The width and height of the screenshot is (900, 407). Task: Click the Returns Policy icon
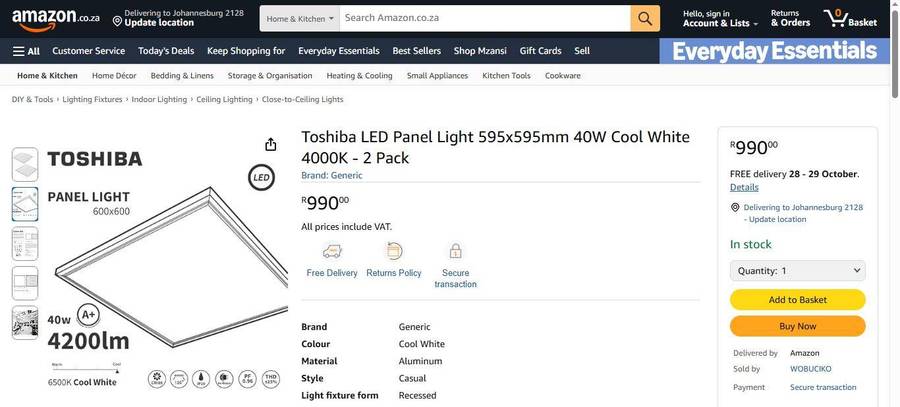click(x=394, y=252)
